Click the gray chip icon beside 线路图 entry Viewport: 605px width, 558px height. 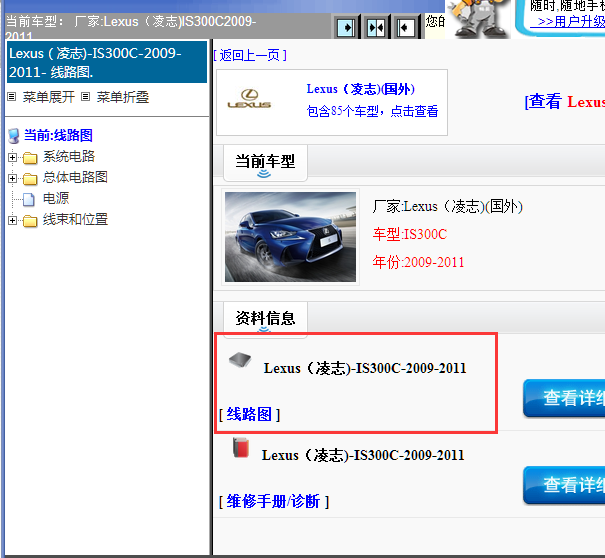(240, 360)
